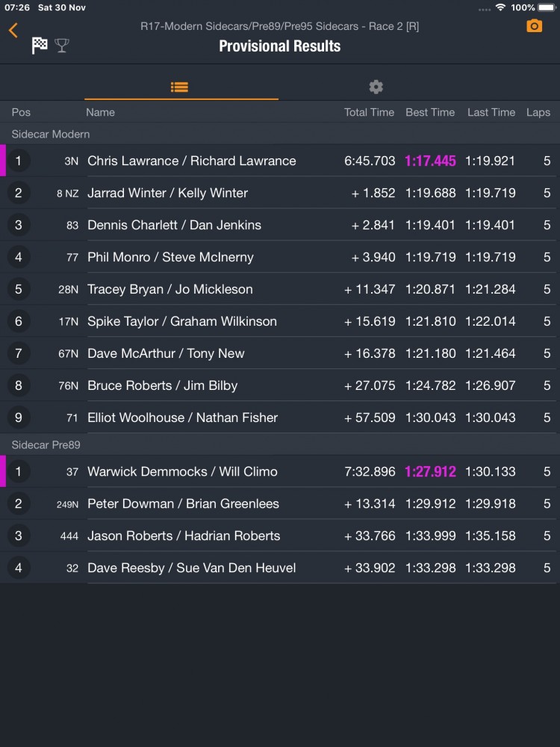Tap fastest lap time 1:17.445
Screen dimensions: 560x747
point(430,161)
